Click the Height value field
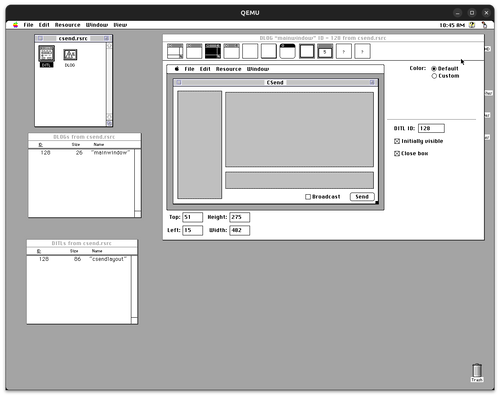500x397 pixels. [x=239, y=217]
